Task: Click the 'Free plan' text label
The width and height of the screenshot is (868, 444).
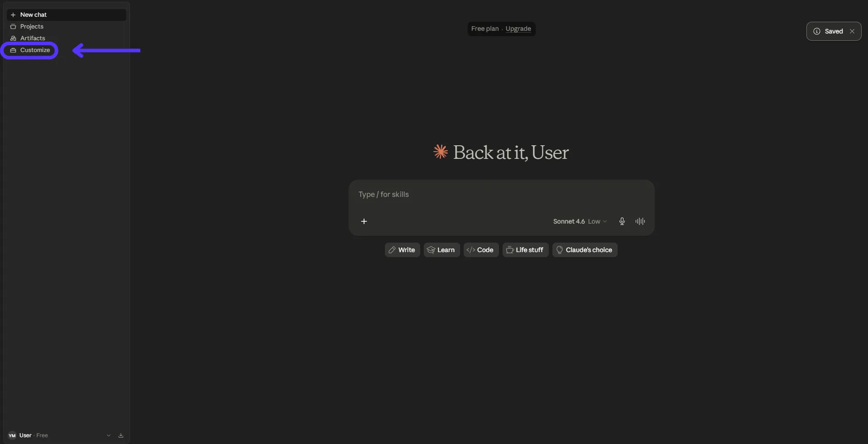Action: (x=484, y=29)
